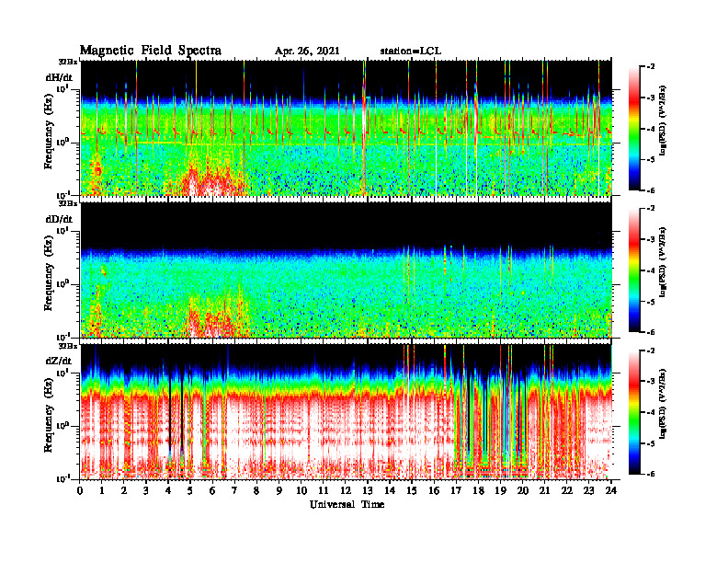
Task: Click hour tick label "9" on time axis
Action: pyautogui.click(x=279, y=491)
